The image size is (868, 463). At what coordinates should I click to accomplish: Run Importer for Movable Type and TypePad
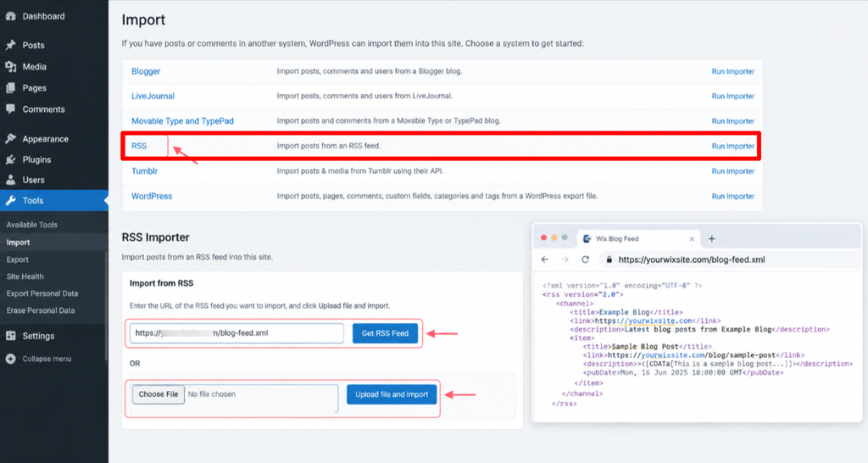[x=733, y=121]
